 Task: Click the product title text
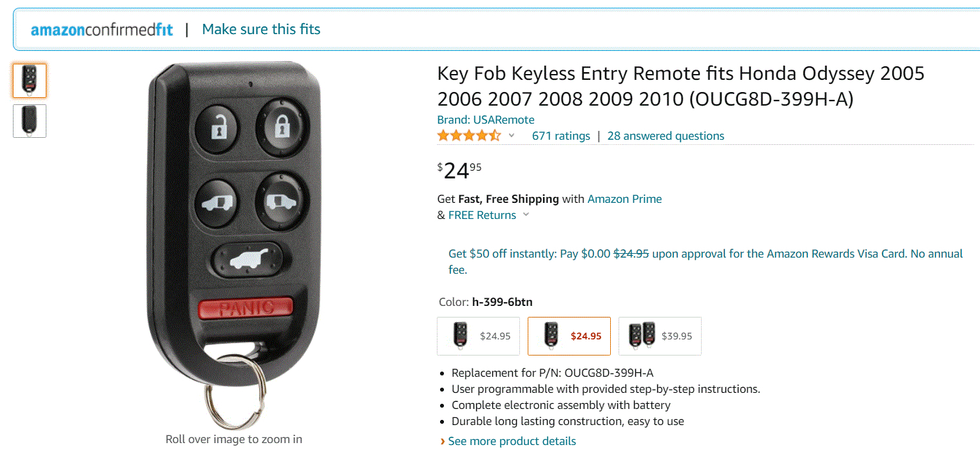(680, 86)
